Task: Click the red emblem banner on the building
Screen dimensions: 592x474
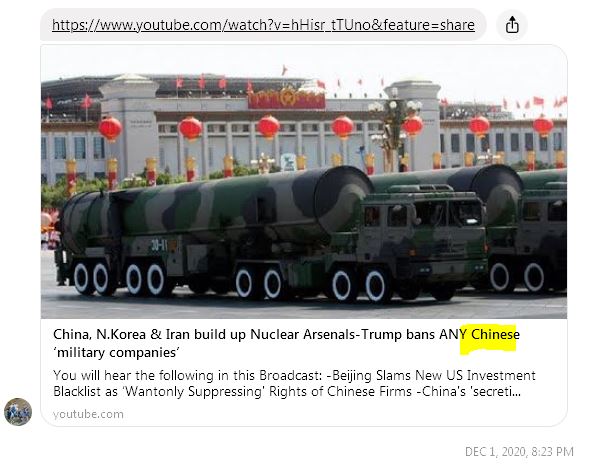Action: pyautogui.click(x=287, y=97)
